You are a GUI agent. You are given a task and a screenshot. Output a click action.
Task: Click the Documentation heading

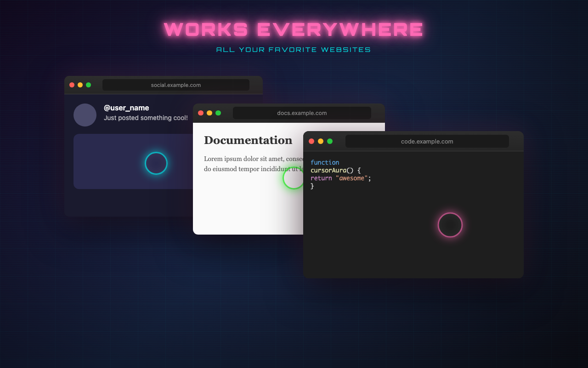248,140
